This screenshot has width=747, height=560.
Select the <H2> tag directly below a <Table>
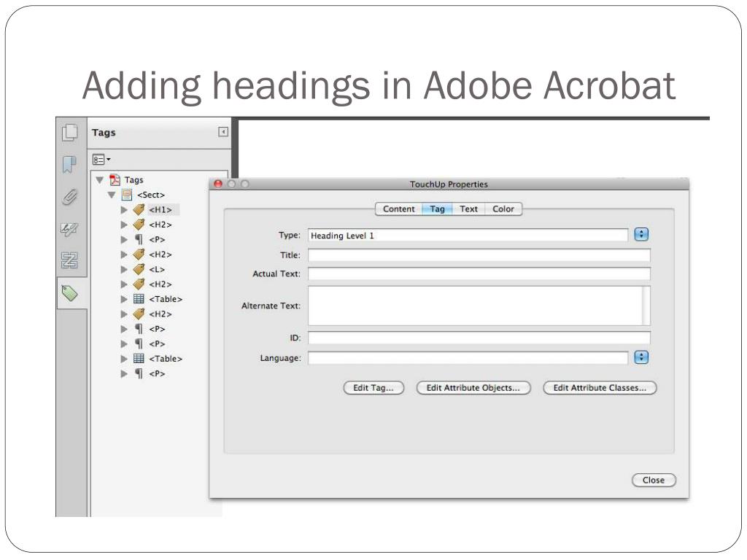160,314
